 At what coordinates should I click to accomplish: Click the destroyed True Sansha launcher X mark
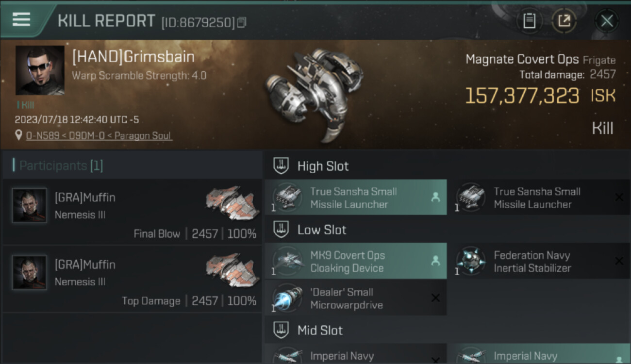click(619, 197)
